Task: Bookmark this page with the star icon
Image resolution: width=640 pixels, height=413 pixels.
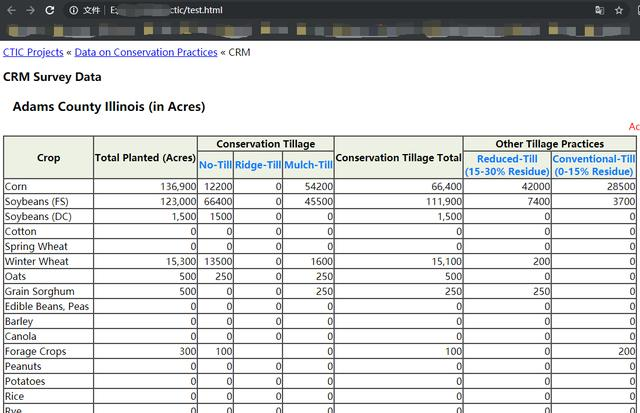Action: point(619,10)
